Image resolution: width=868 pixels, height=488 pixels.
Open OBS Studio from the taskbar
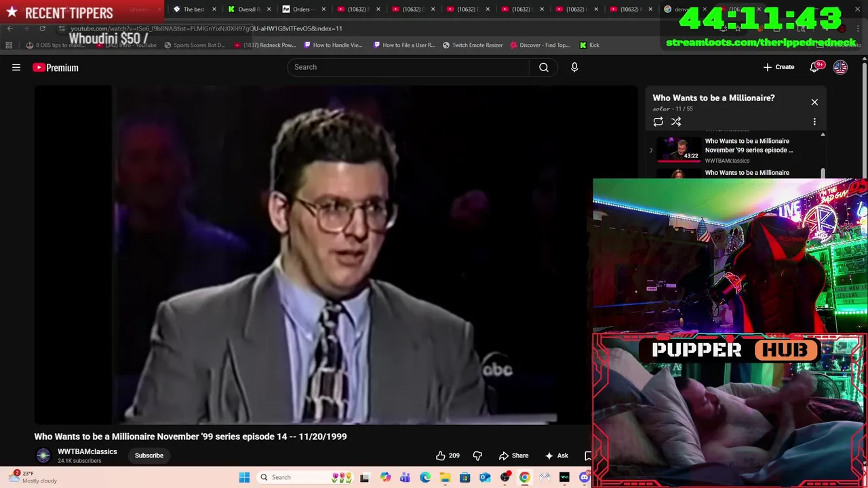point(505,477)
